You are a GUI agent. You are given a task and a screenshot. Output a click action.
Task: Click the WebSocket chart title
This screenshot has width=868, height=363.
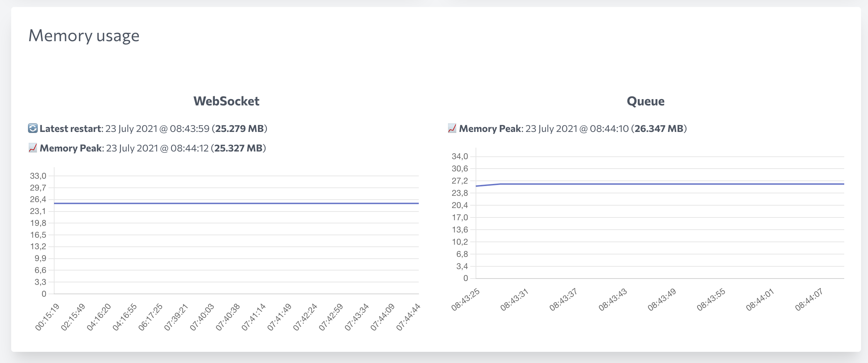click(226, 101)
